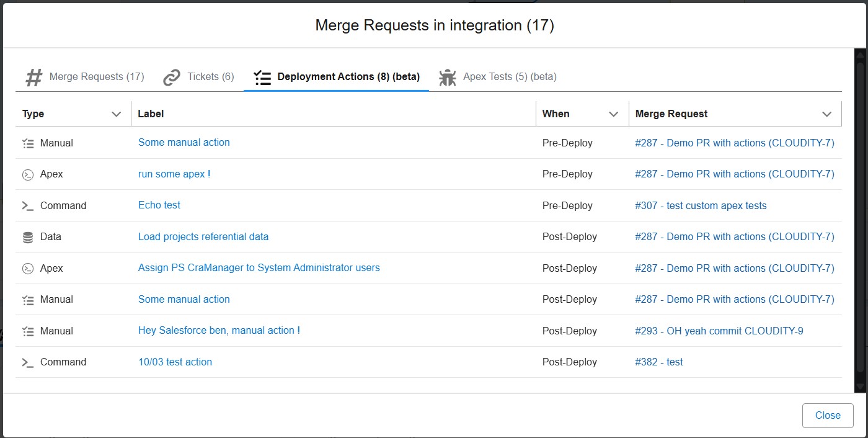This screenshot has height=438, width=868.
Task: Click Manual checklist icon in Salesforce ben row
Action: [28, 331]
